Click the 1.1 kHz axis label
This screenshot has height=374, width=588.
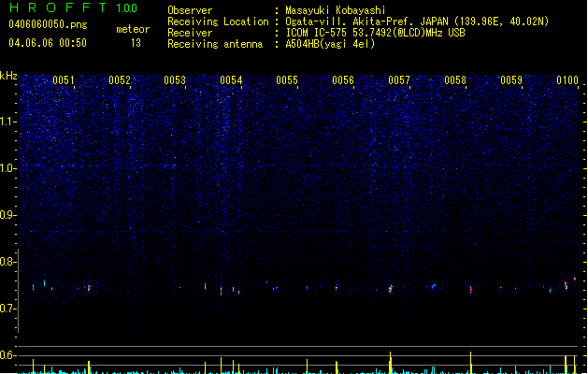[8, 122]
